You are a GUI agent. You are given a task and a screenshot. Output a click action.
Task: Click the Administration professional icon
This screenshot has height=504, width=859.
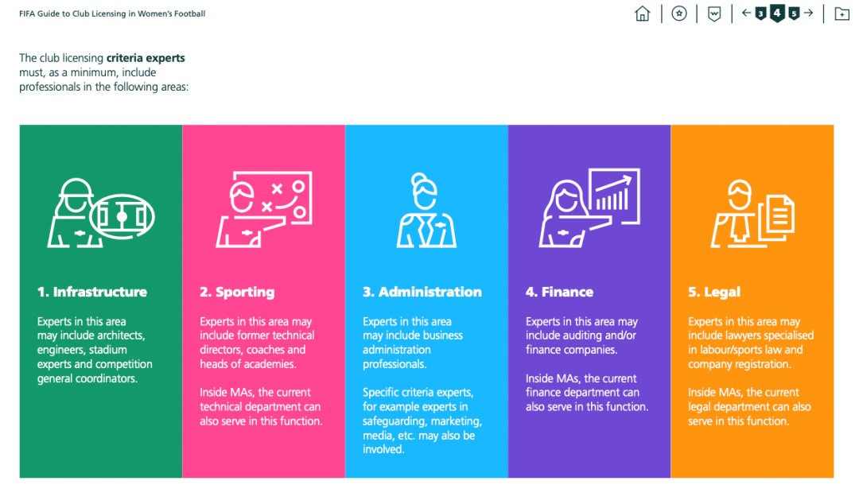(426, 210)
